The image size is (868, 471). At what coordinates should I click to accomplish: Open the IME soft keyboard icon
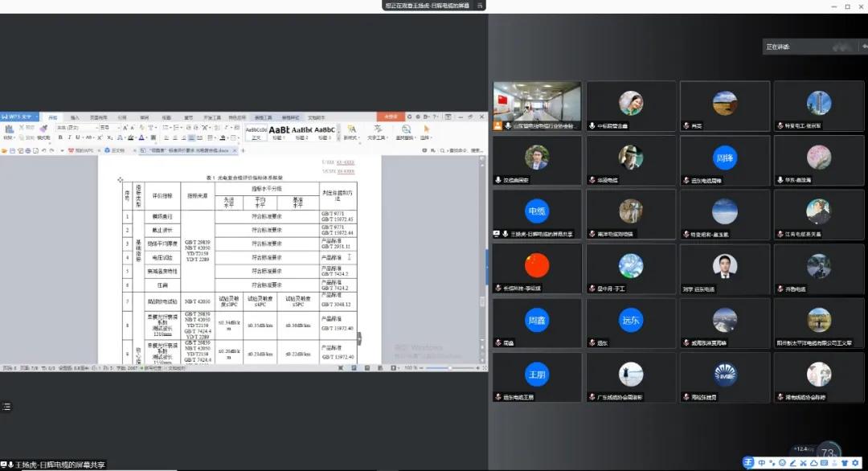click(x=825, y=463)
